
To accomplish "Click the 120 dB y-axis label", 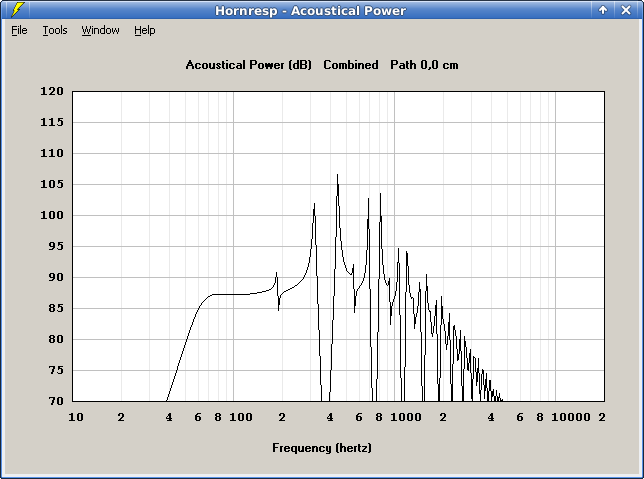I will click(x=52, y=91).
